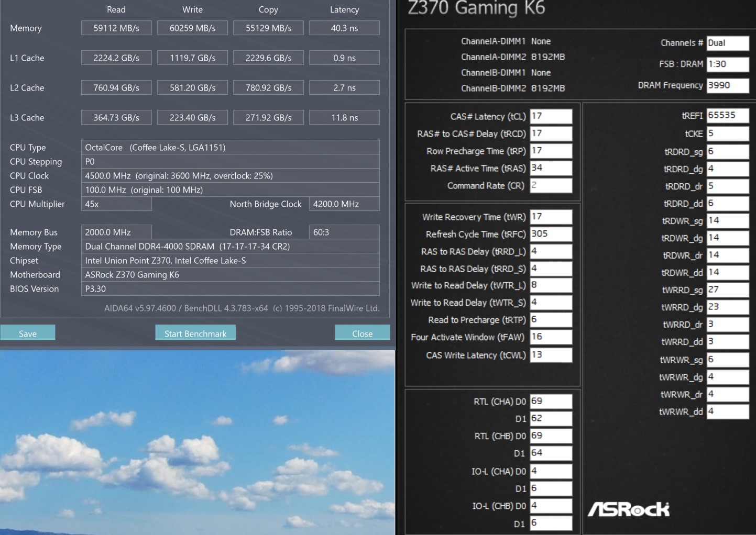Click the tRDWR_sg value field
Viewport: 756px width, 535px height.
click(x=728, y=221)
